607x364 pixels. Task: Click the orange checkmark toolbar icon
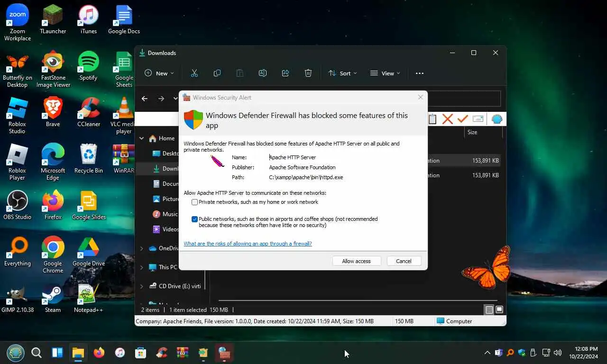coord(463,119)
